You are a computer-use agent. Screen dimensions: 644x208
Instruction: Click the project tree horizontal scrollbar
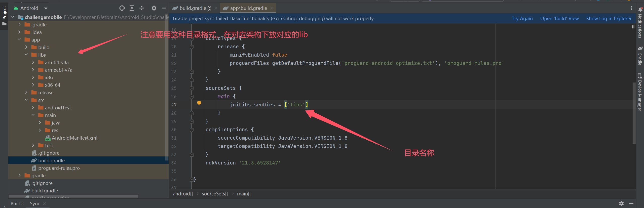[x=73, y=196]
